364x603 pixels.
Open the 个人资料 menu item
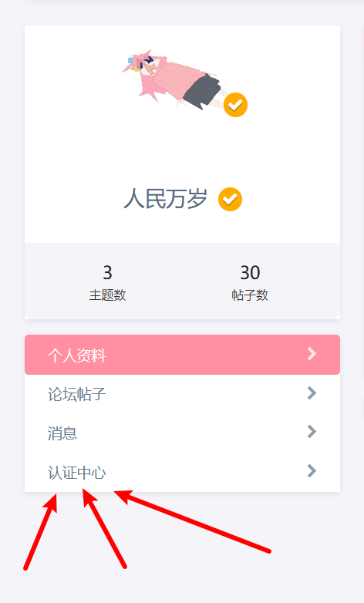coord(182,355)
